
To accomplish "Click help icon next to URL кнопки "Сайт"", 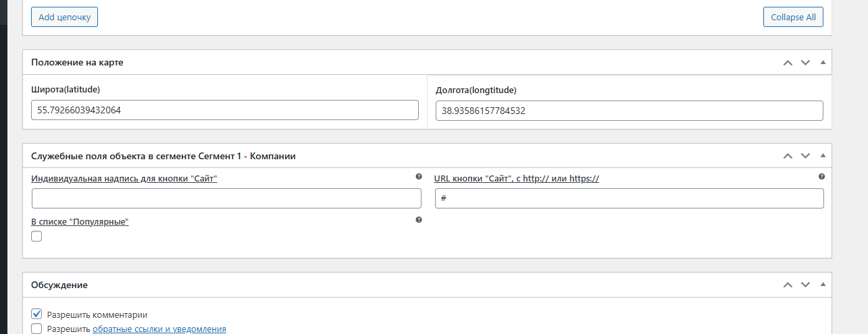I will 821,177.
